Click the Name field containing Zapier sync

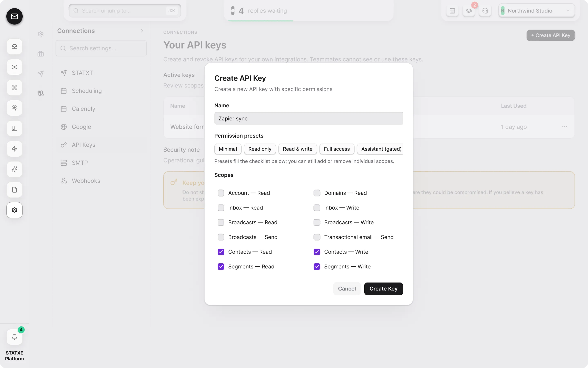coord(308,119)
